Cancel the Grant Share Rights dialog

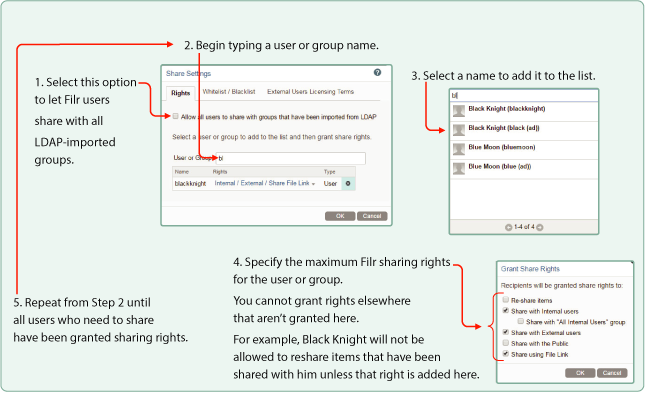(x=611, y=372)
